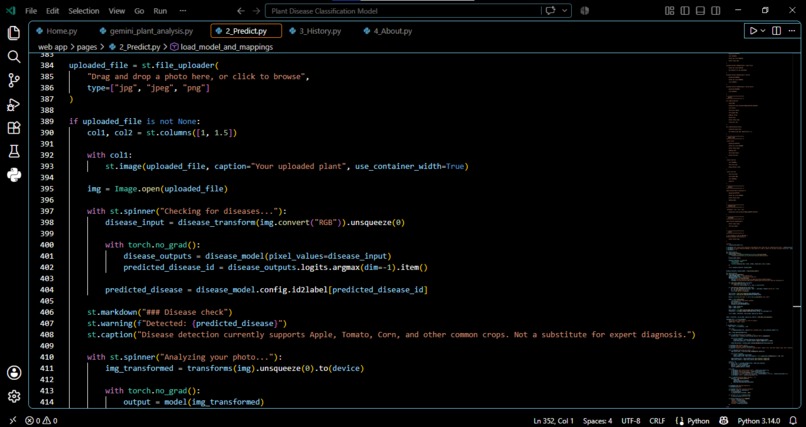Click Ln 352, Col 1 in status bar
The width and height of the screenshot is (806, 427).
pos(553,421)
